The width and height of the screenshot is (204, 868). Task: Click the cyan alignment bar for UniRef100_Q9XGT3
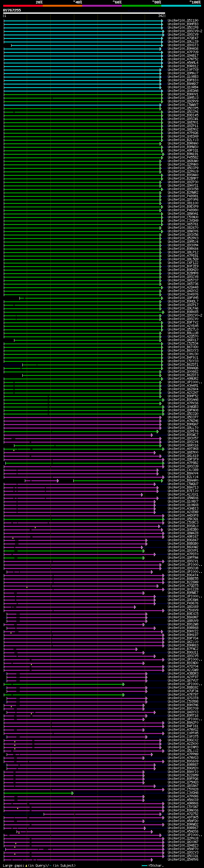pos(87,45)
